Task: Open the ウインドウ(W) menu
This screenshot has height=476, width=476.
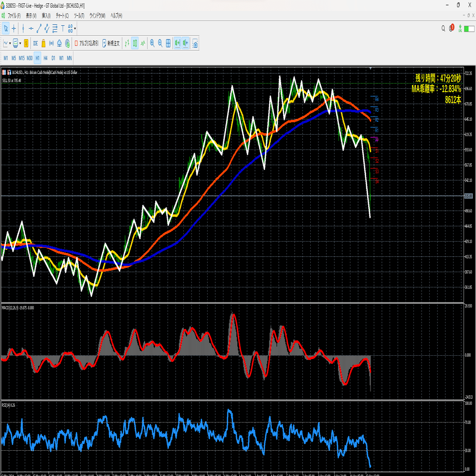Action: 97,16
